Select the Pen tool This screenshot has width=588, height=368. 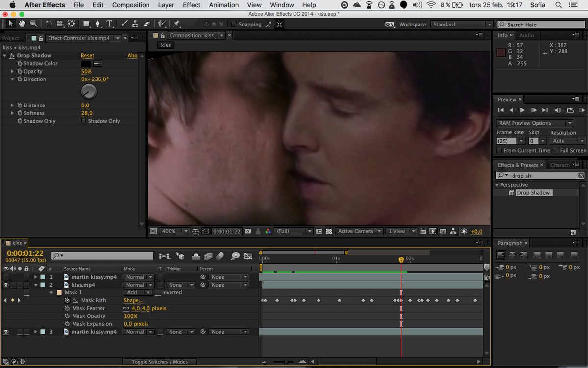click(98, 24)
